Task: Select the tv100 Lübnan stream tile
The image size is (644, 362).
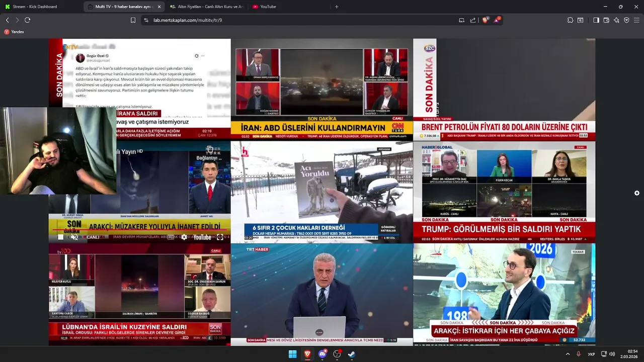Action: pos(139,294)
